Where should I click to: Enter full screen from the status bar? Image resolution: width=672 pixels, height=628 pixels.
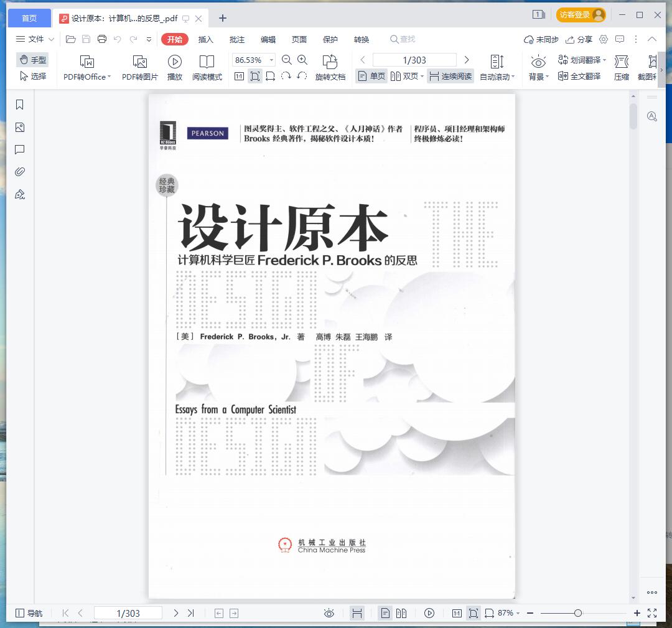click(652, 613)
